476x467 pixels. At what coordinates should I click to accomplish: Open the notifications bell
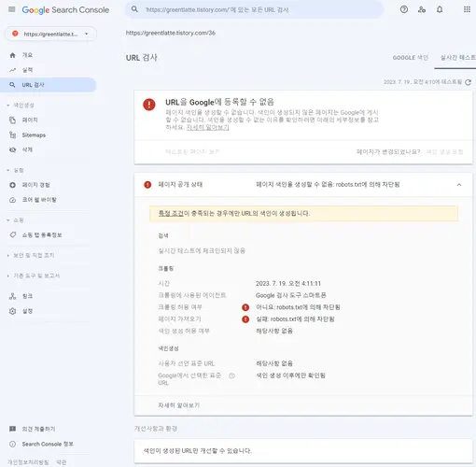click(440, 9)
